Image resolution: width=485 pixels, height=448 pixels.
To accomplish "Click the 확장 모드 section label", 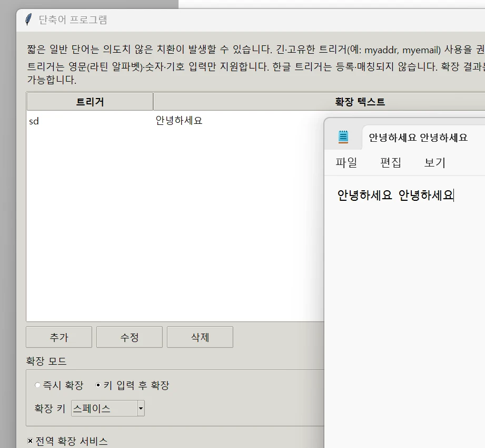I will coord(46,361).
